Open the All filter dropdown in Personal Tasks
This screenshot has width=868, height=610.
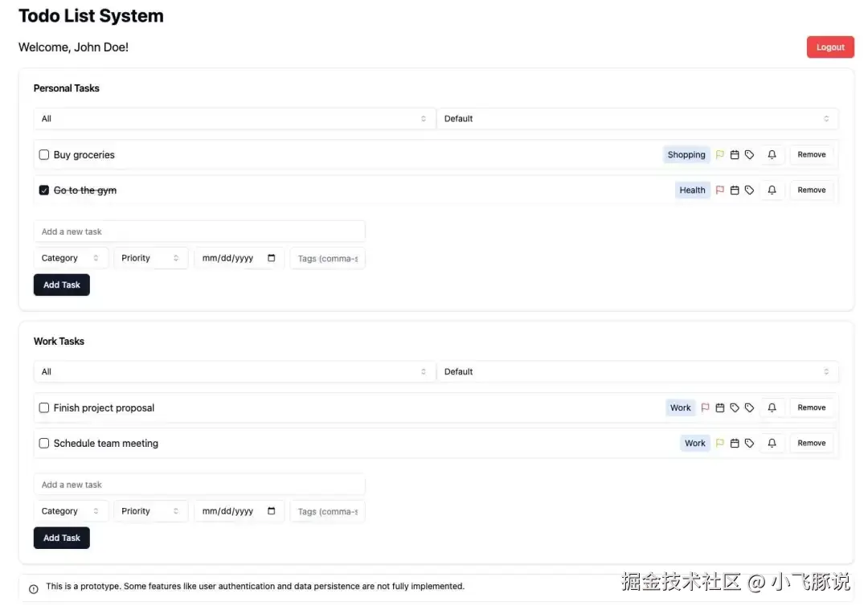tap(234, 119)
